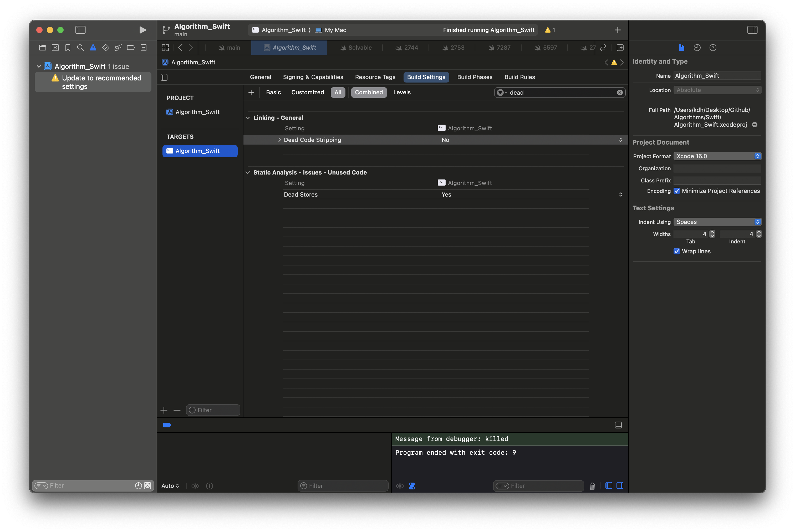Switch to Levels view

[402, 92]
